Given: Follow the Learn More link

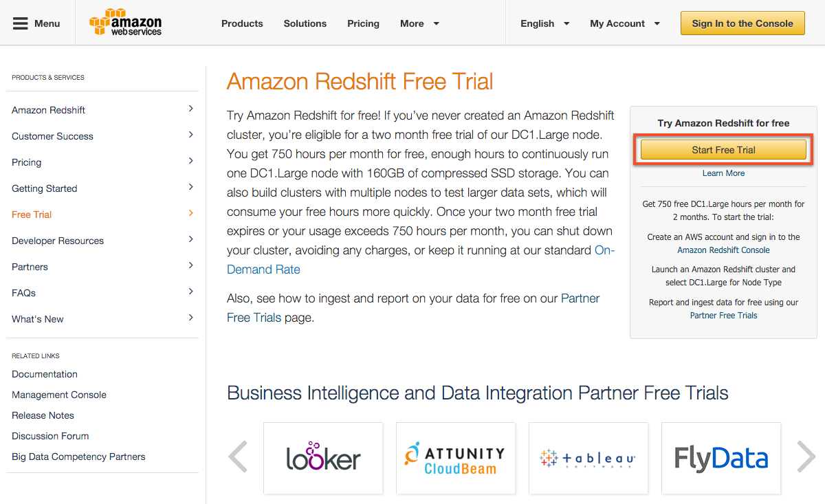Looking at the screenshot, I should point(723,173).
